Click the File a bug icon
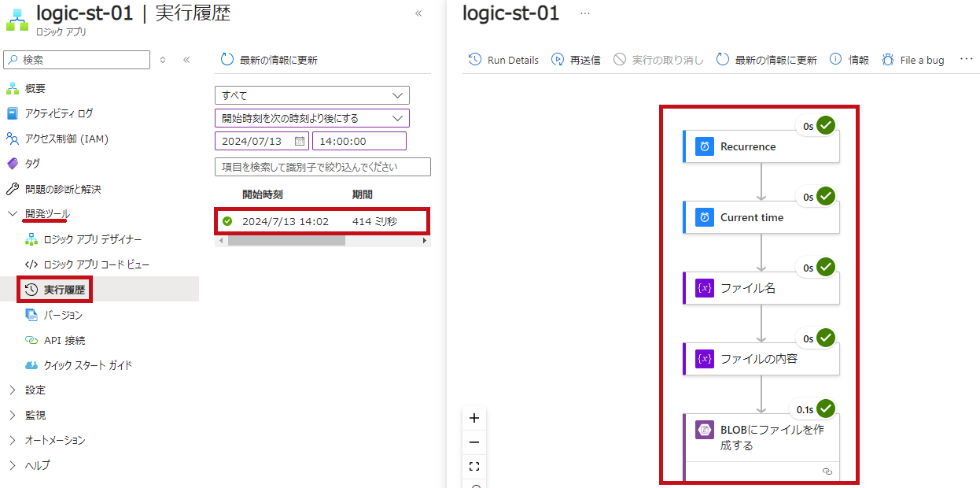The image size is (980, 488). tap(888, 59)
